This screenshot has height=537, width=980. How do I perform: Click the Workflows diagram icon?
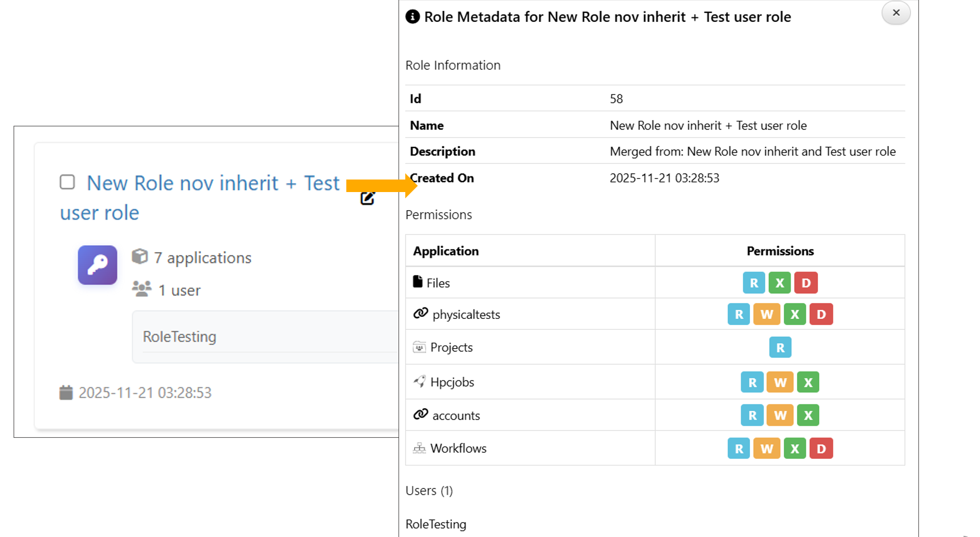click(419, 448)
